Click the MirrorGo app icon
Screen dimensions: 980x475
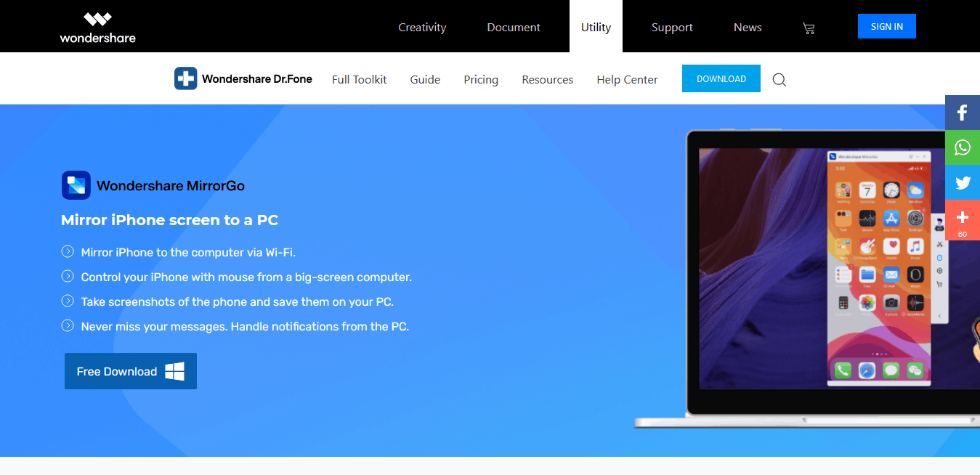[76, 185]
